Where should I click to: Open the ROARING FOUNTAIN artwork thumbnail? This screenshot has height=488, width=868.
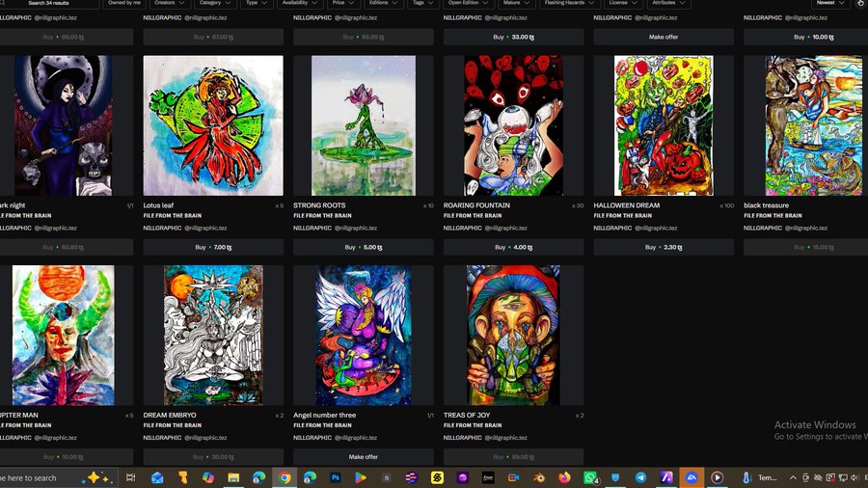513,125
